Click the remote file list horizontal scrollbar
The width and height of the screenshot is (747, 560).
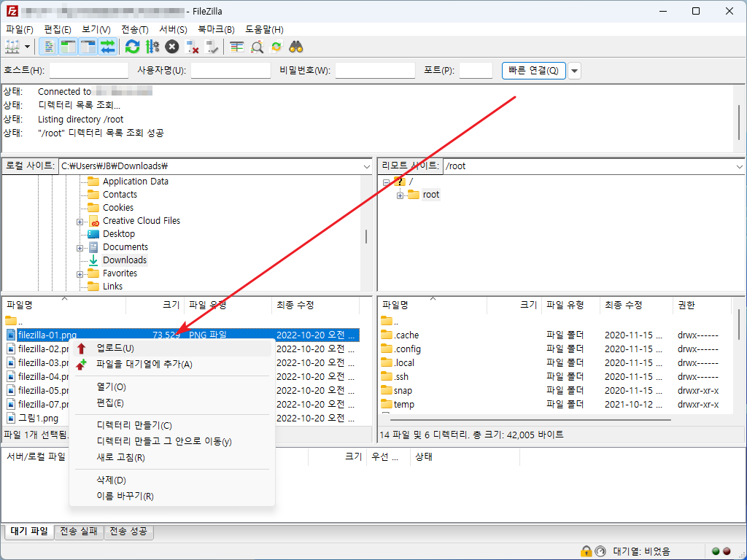click(x=530, y=421)
